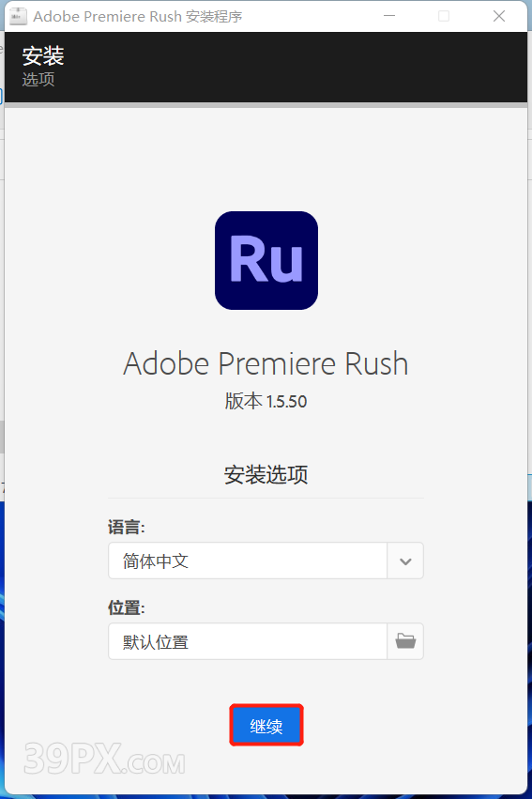Expand the language dropdown chevron arrow
This screenshot has width=532, height=799.
point(405,561)
